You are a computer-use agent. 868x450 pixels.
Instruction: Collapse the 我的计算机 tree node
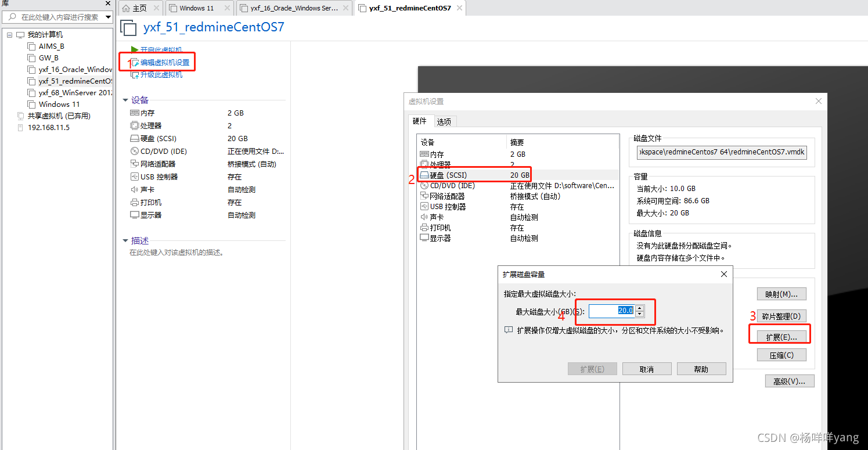point(9,34)
